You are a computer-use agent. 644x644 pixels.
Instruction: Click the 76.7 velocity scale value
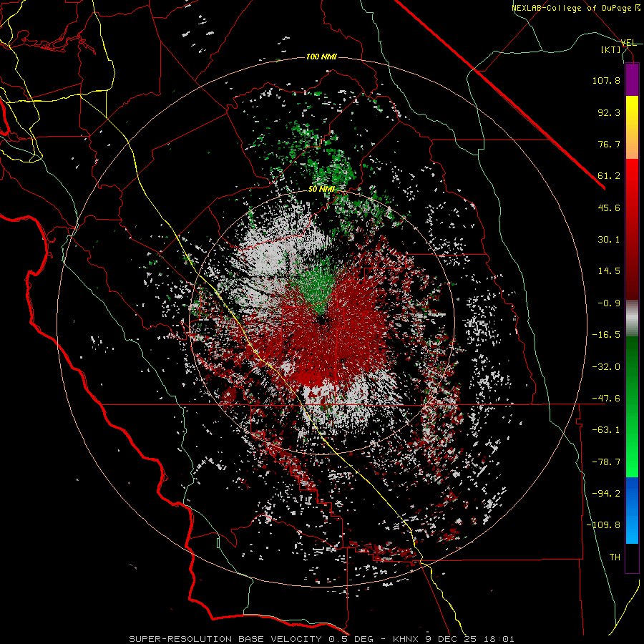[609, 144]
